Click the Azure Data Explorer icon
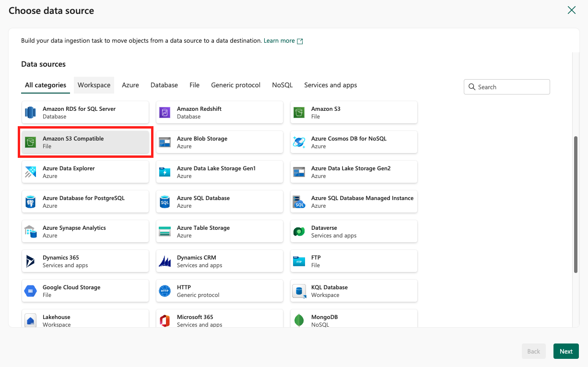Image resolution: width=588 pixels, height=367 pixels. click(x=31, y=172)
